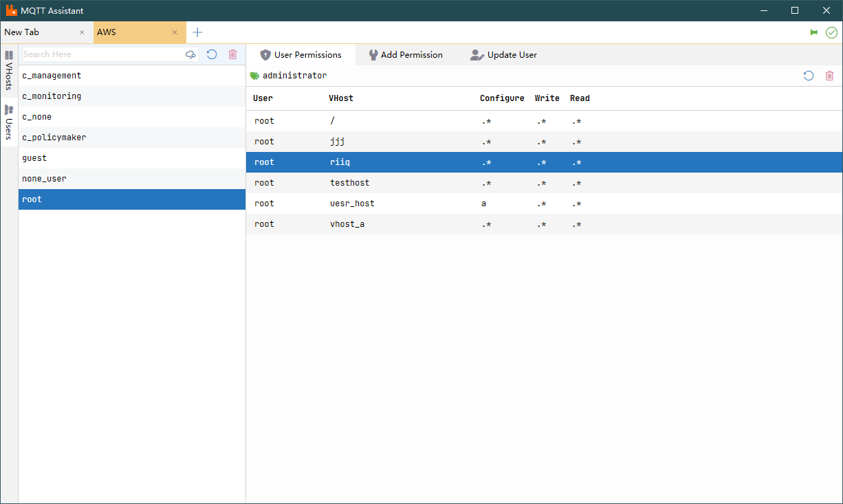Image resolution: width=843 pixels, height=504 pixels.
Task: Open the VHosts sidebar panel
Action: [9, 70]
